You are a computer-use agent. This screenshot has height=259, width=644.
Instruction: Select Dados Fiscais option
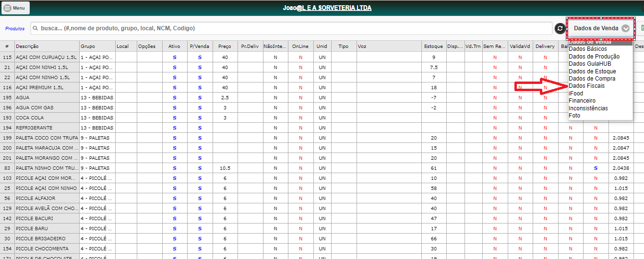click(586, 86)
